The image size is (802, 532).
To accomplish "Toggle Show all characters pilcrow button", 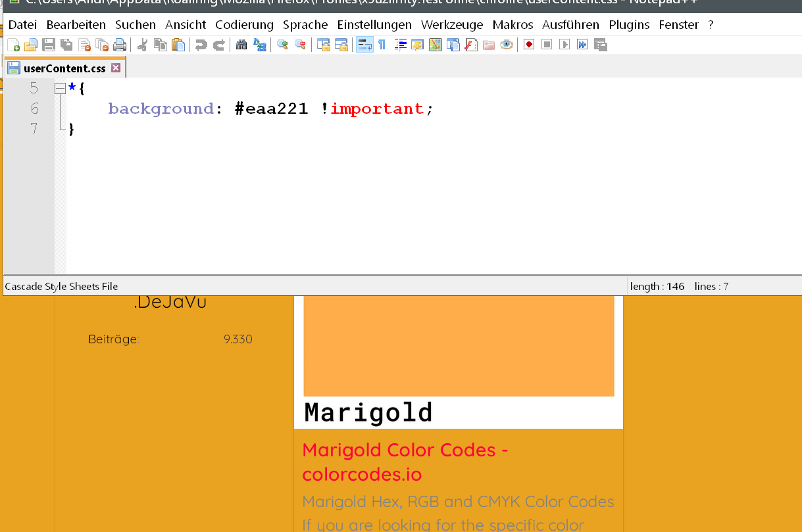I will [x=382, y=45].
